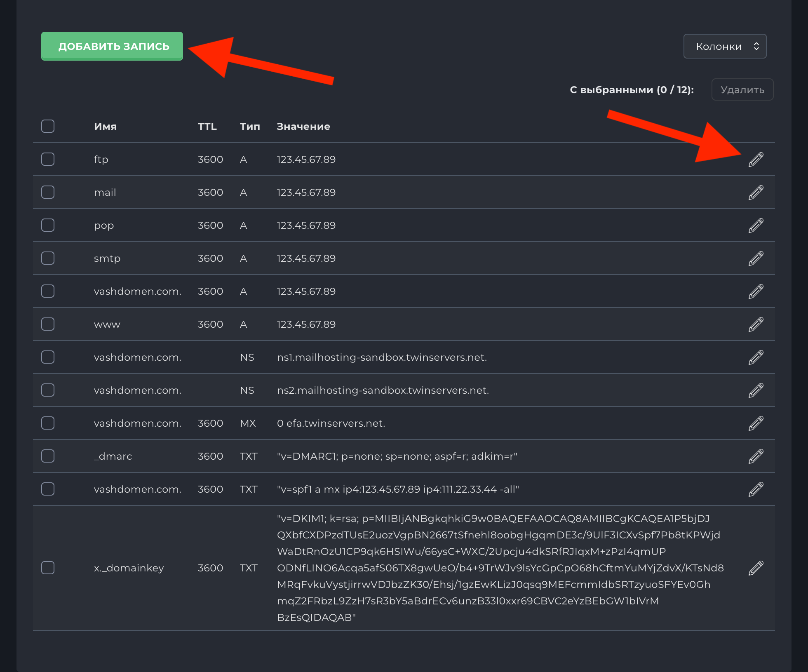Viewport: 808px width, 672px height.
Task: Edit the _dmarc TXT record
Action: click(756, 456)
